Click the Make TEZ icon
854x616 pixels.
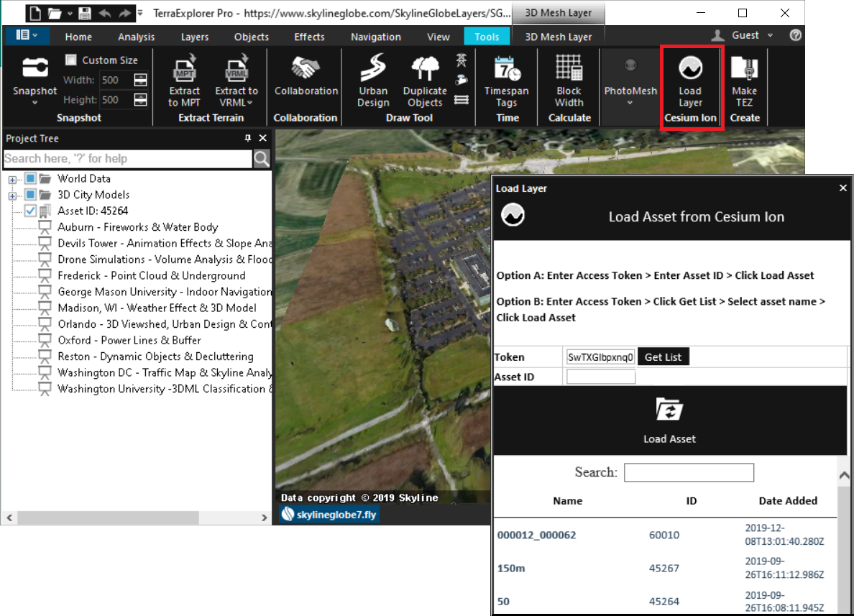click(744, 69)
